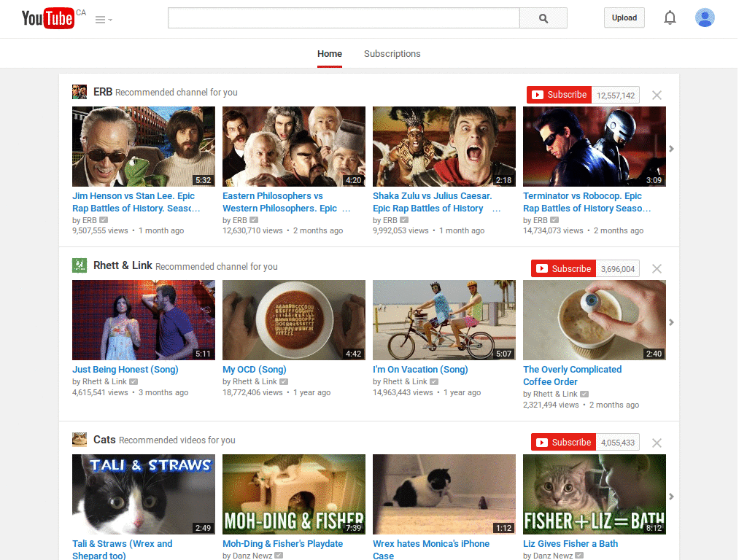The width and height of the screenshot is (747, 560).
Task: Click the Upload button
Action: click(624, 17)
